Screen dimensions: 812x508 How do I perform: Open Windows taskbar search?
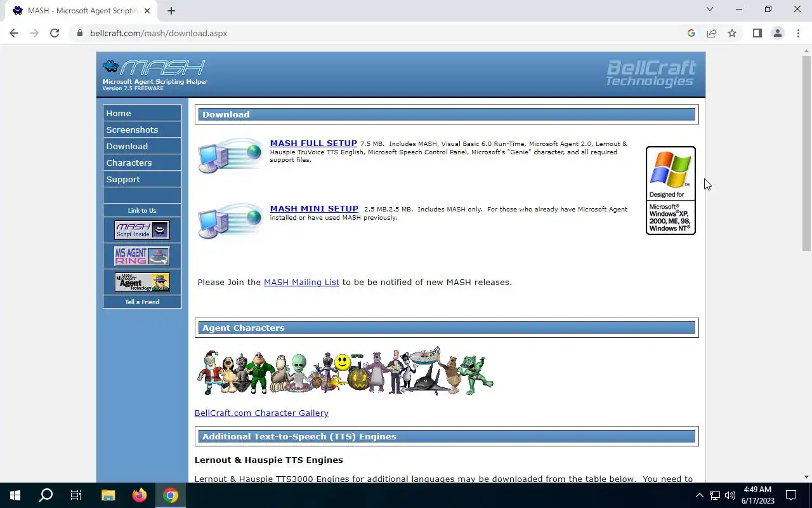[x=46, y=495]
